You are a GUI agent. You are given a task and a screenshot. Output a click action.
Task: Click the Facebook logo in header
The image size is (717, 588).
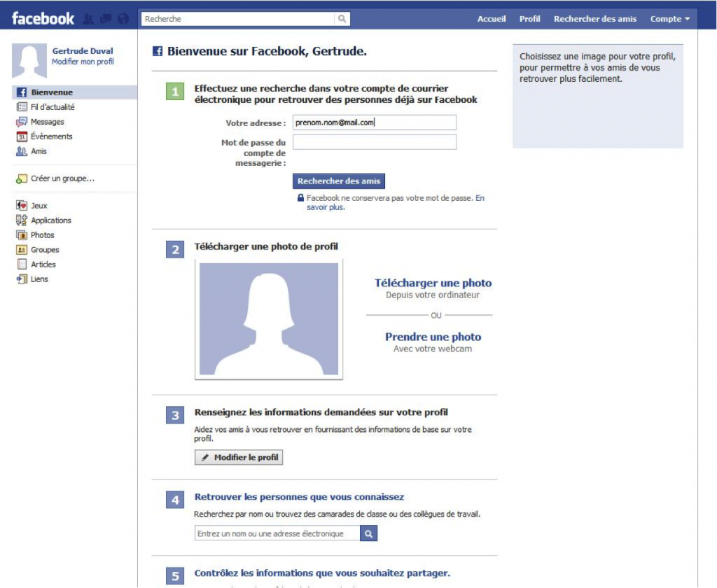(43, 19)
